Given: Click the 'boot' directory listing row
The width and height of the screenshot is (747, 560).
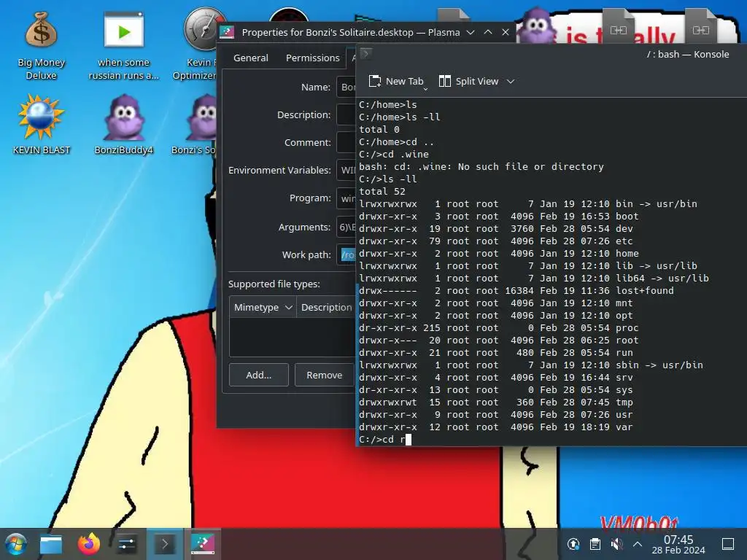Looking at the screenshot, I should (x=498, y=216).
